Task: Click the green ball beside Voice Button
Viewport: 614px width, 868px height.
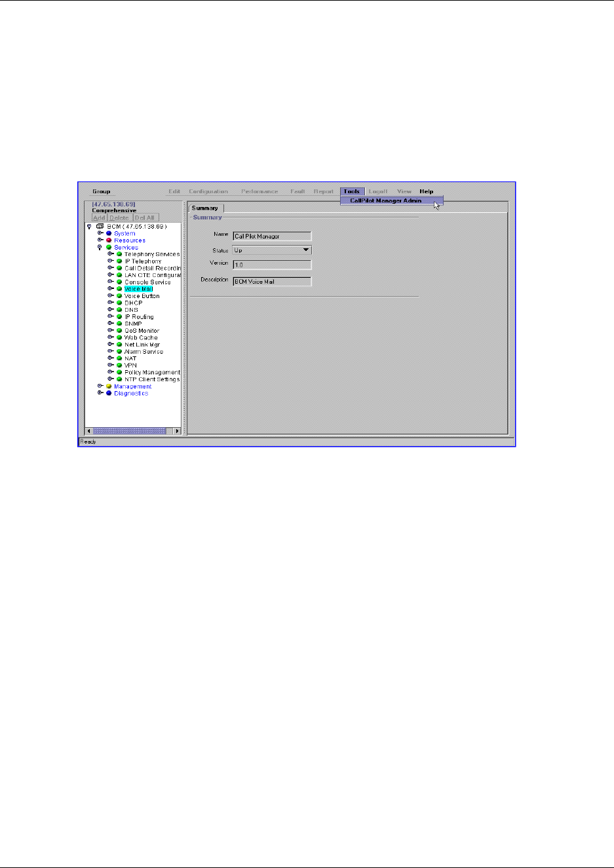Action: 119,296
